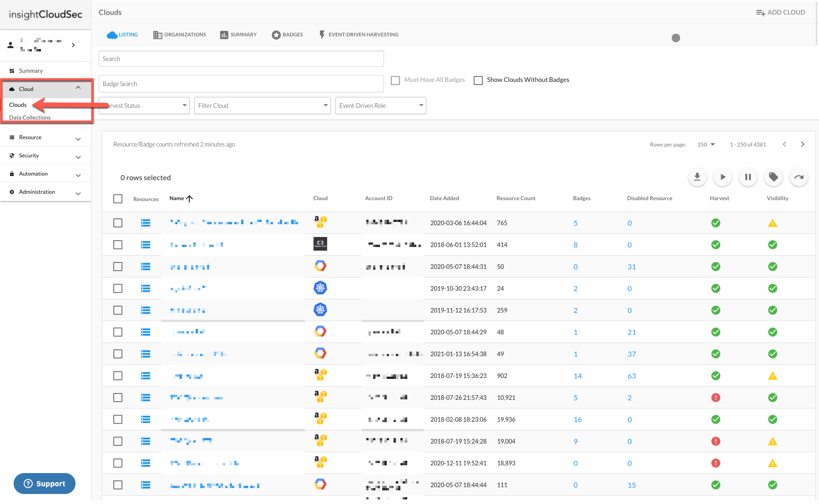
Task: Select the row added 2019-11-12 16:17:53
Action: [118, 310]
